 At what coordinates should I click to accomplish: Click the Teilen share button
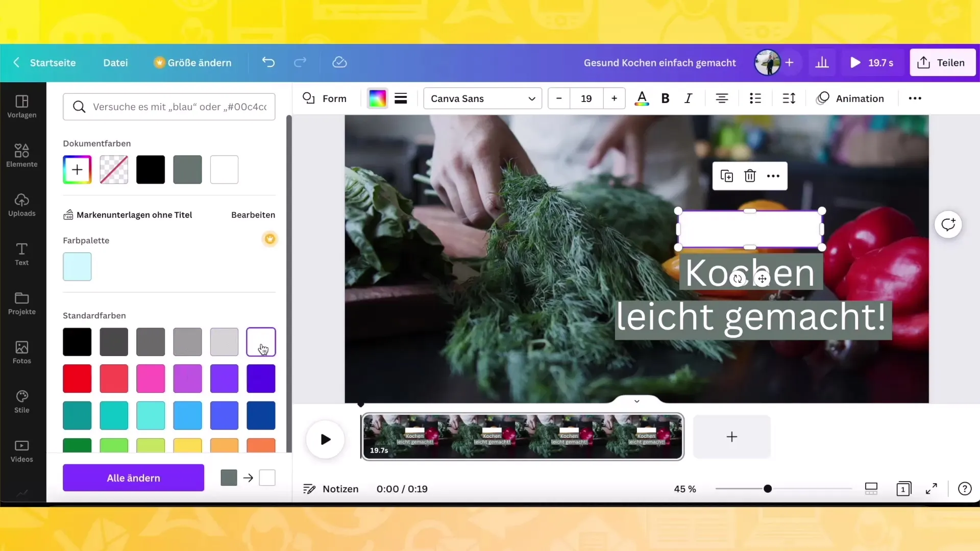943,63
